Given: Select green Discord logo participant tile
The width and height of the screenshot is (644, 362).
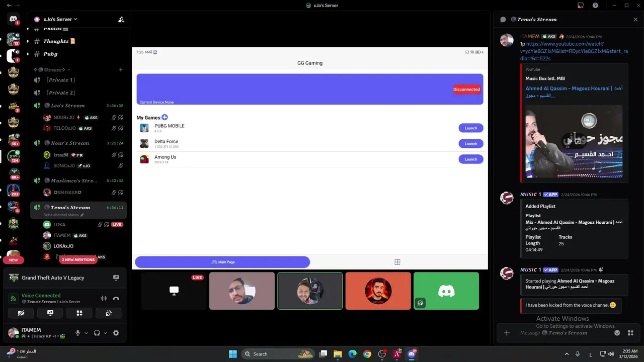Looking at the screenshot, I should coord(446,291).
